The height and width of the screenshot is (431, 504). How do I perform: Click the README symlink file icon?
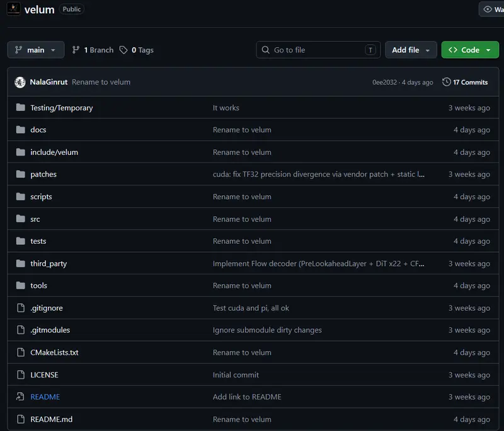tap(20, 396)
